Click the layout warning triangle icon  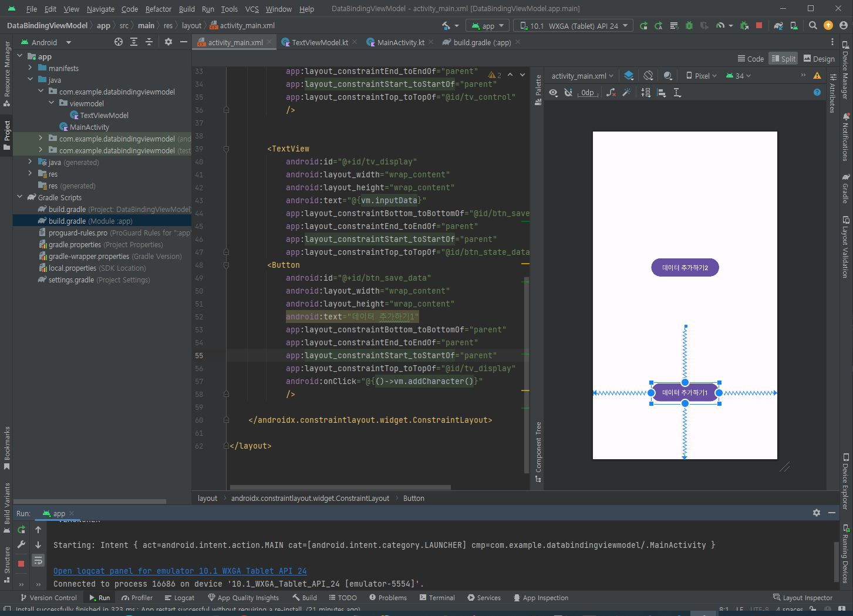click(x=817, y=76)
